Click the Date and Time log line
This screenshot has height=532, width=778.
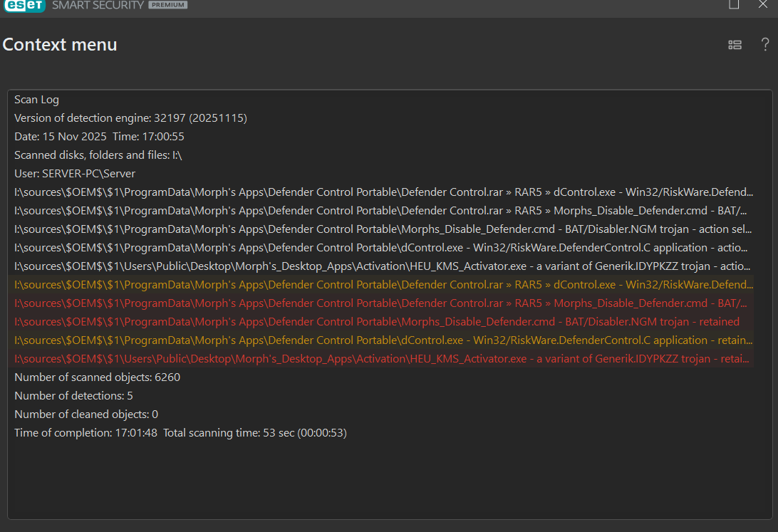[99, 137]
